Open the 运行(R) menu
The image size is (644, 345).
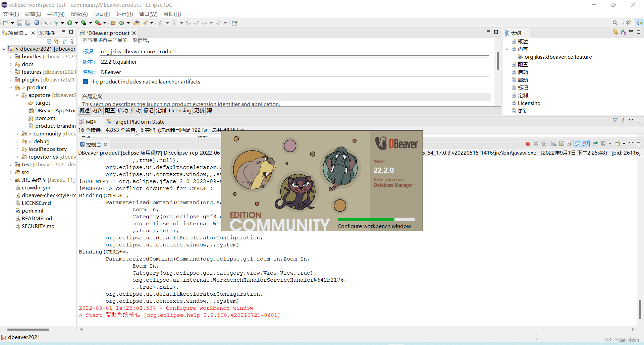click(124, 14)
